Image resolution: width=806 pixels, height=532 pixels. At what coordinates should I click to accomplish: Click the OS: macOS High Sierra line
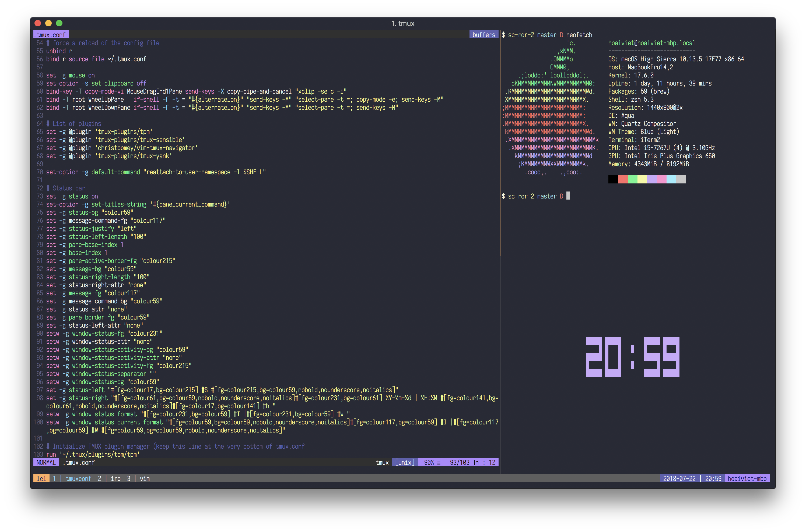676,59
